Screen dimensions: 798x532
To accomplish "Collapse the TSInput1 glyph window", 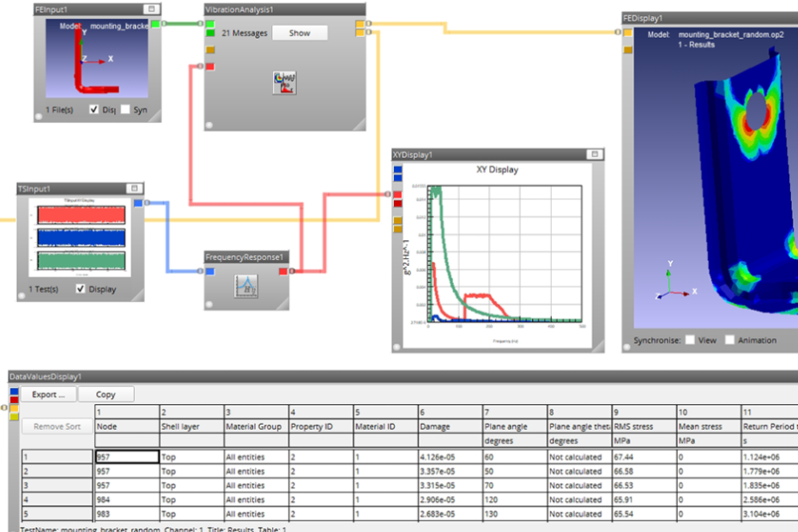I will 135,189.
